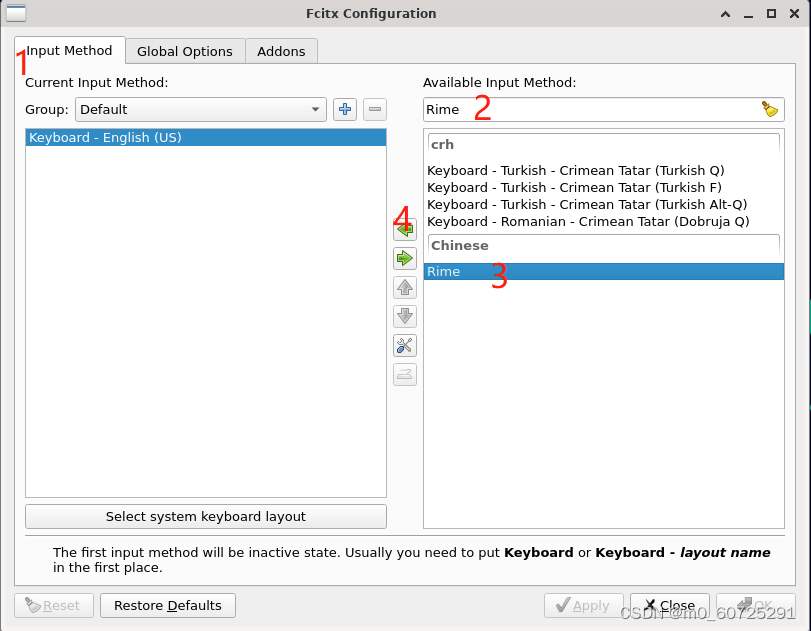The height and width of the screenshot is (631, 811).
Task: Click the add input method left-arrow icon
Action: pyautogui.click(x=404, y=228)
